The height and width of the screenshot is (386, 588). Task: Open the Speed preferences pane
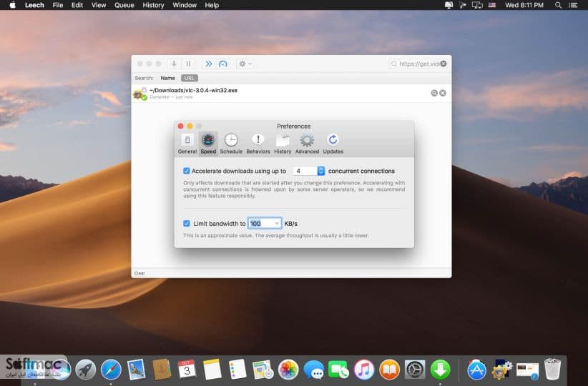click(208, 143)
